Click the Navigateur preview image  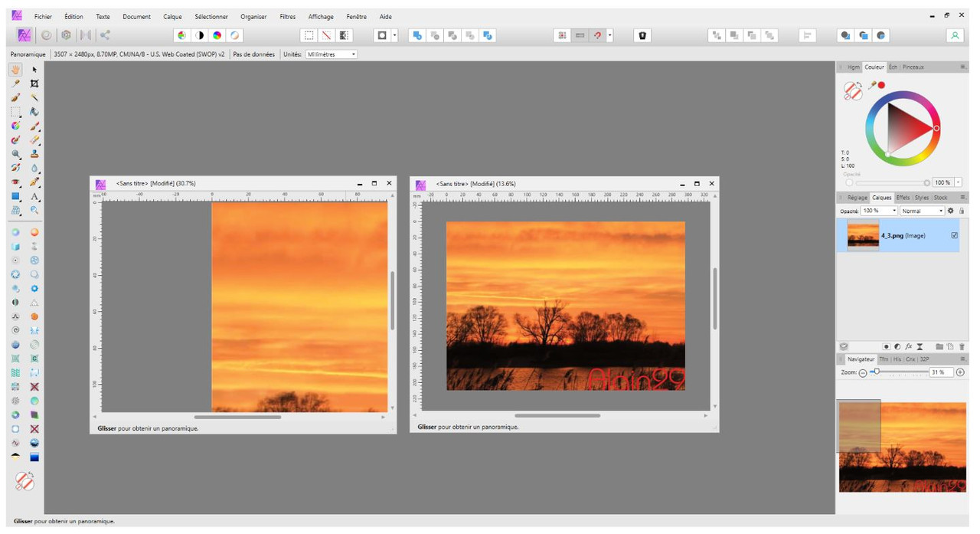[x=903, y=447]
